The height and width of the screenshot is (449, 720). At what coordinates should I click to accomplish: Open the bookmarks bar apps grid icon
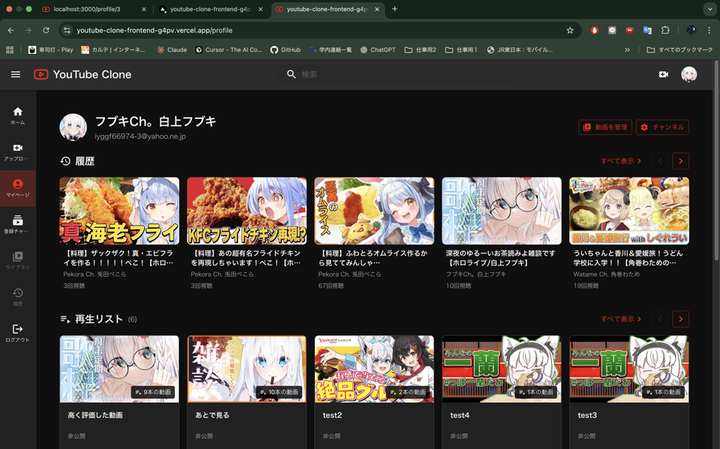(x=10, y=50)
